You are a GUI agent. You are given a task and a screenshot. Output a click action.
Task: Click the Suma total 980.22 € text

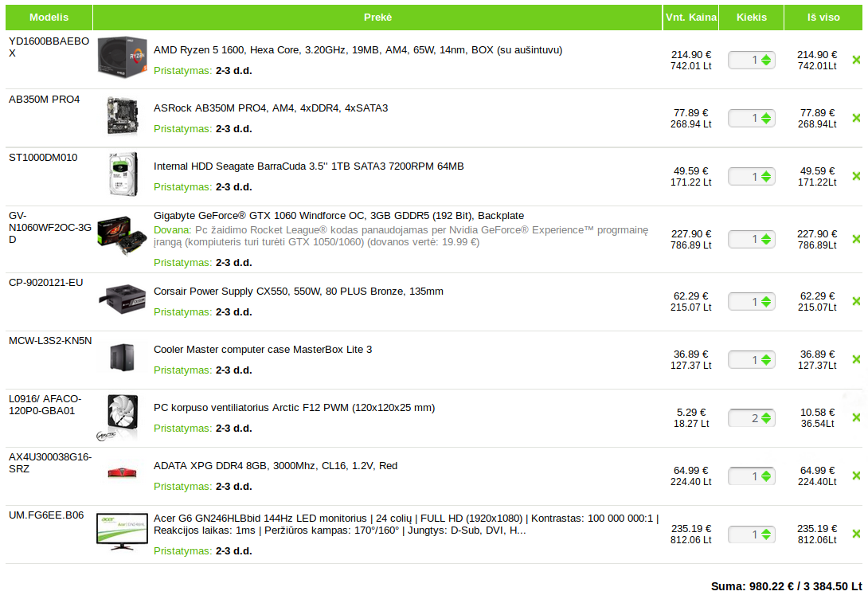pyautogui.click(x=787, y=586)
